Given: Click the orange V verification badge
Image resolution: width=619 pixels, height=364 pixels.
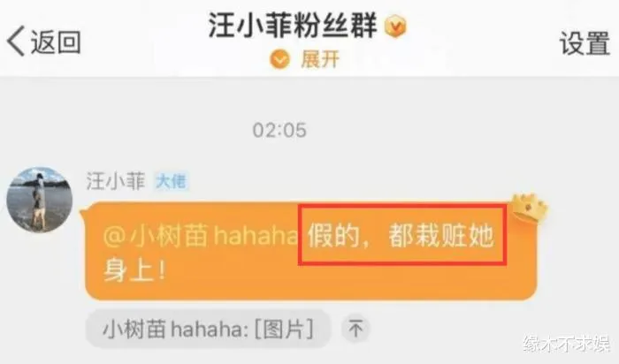Looking at the screenshot, I should tap(395, 27).
